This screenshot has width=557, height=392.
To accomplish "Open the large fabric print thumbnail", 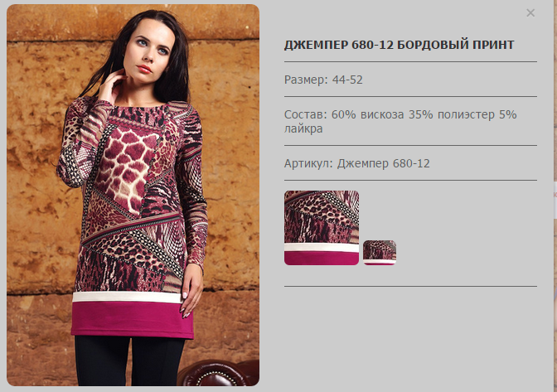I will [322, 228].
